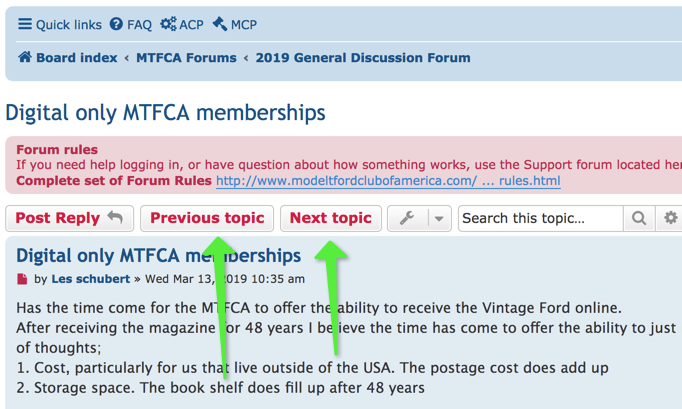Viewport: 682px width, 409px height.
Task: Open advanced search gear icon
Action: pos(670,218)
